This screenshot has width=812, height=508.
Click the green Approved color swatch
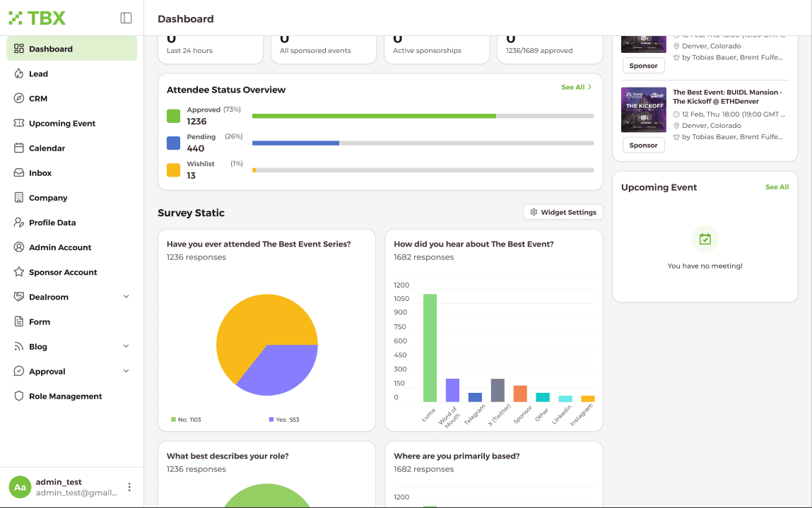point(173,116)
